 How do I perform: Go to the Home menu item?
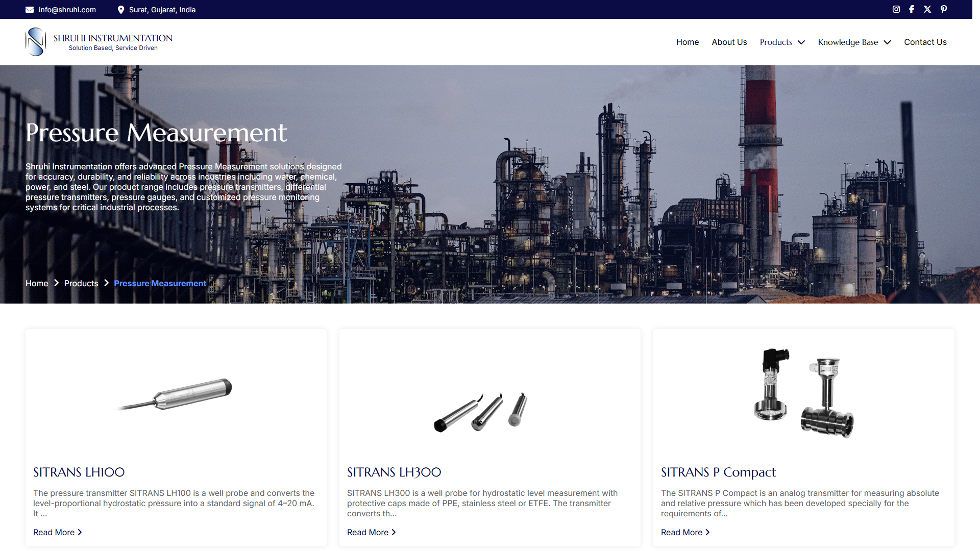click(687, 42)
